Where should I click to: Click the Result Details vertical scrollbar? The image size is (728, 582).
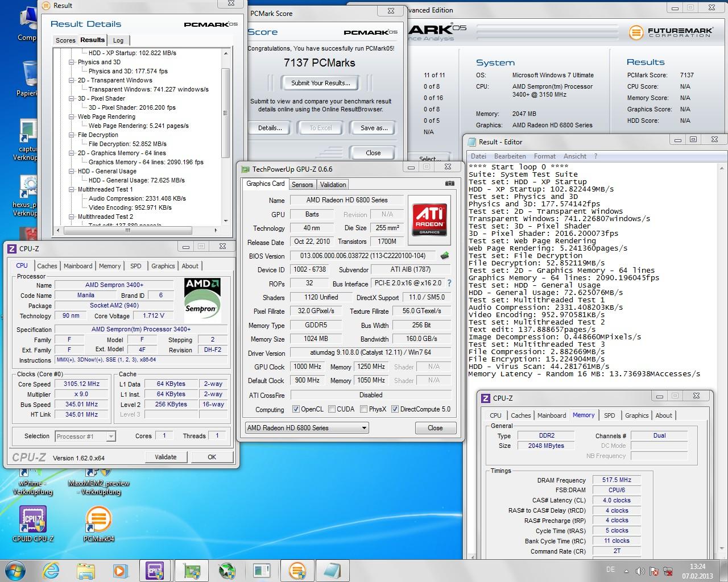(x=226, y=137)
